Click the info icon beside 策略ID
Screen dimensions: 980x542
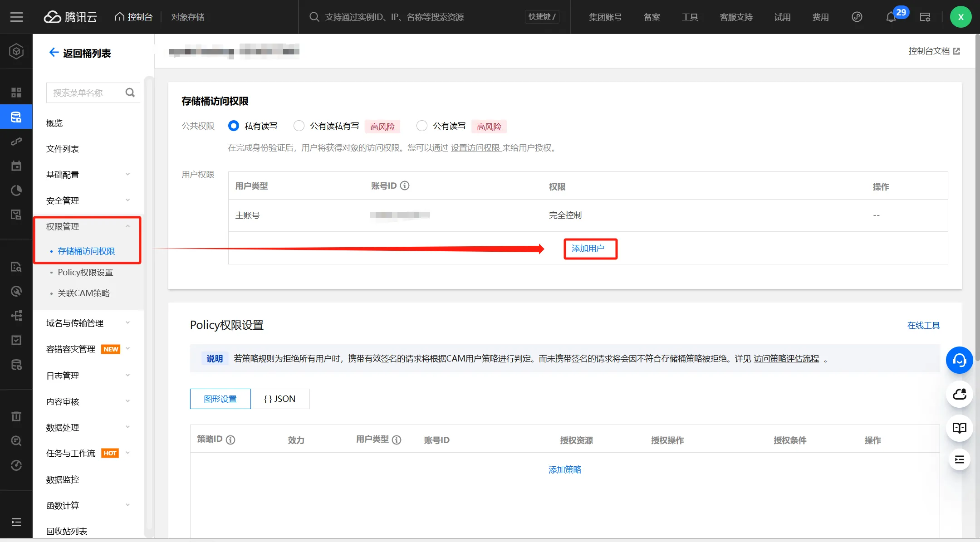[x=230, y=439]
